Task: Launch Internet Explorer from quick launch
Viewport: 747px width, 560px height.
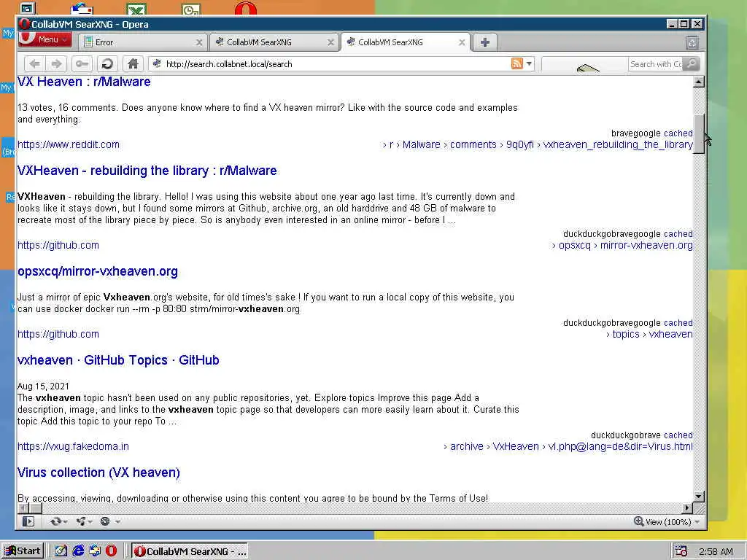Action: click(78, 551)
